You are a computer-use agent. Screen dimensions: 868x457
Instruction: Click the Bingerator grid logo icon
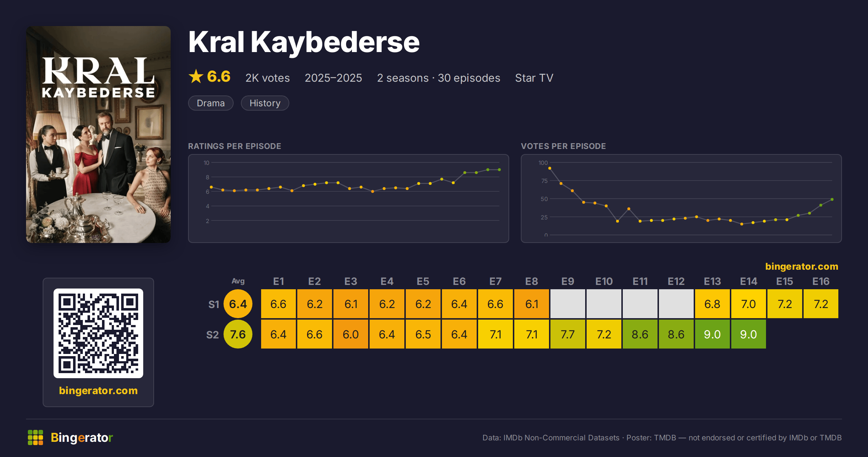(35, 437)
